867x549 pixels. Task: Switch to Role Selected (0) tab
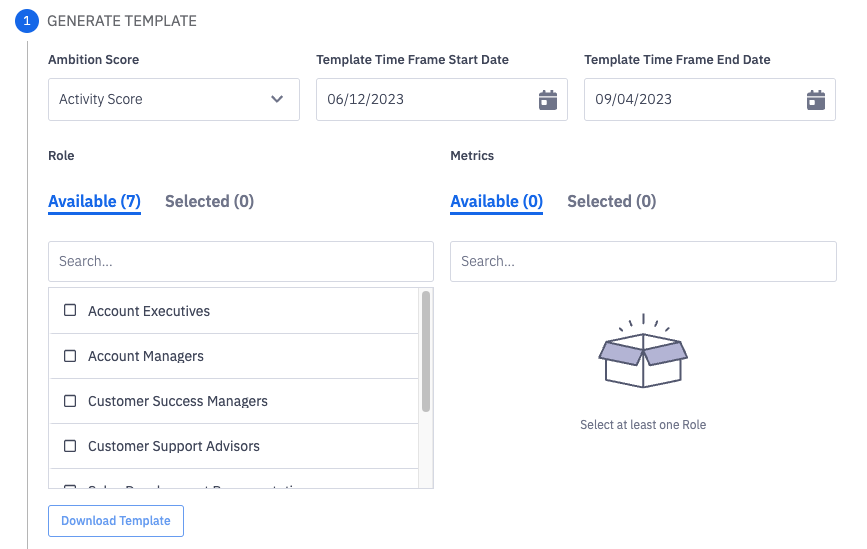click(x=209, y=201)
